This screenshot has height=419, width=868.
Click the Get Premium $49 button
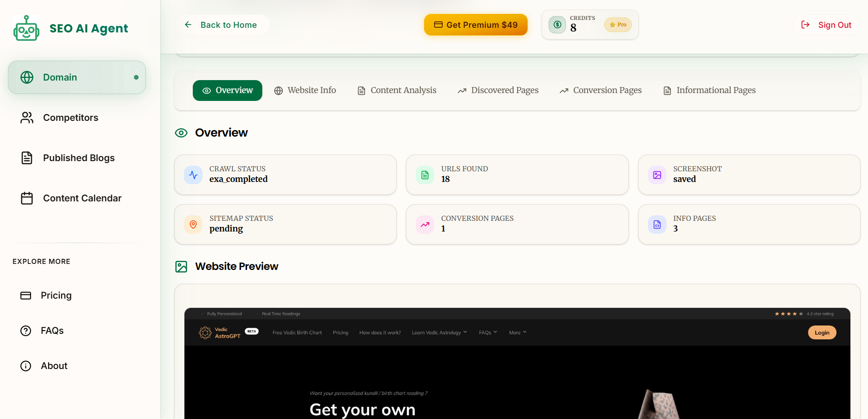(x=475, y=25)
